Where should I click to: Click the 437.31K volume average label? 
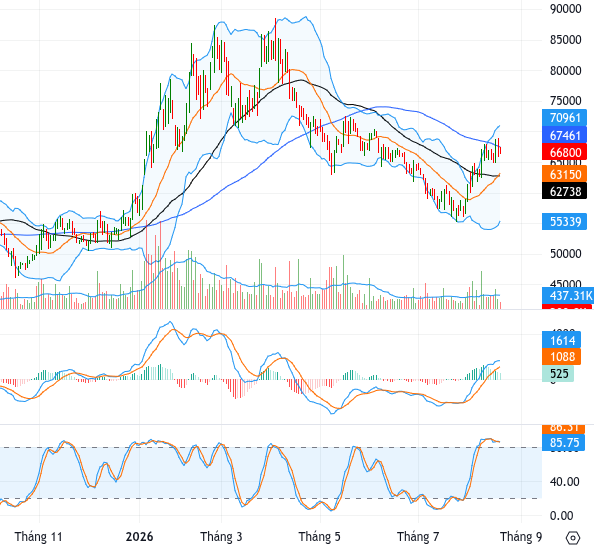click(568, 295)
